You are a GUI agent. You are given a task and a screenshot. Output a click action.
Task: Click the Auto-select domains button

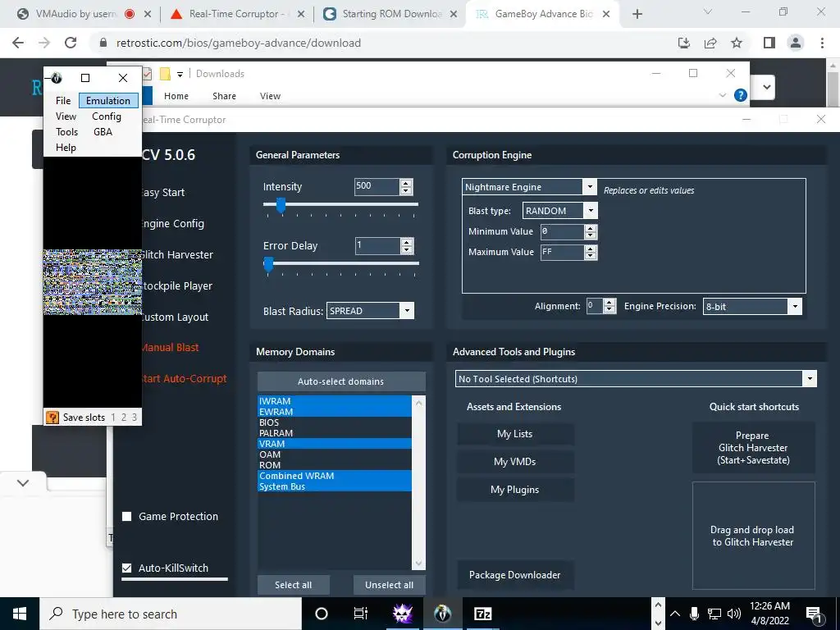coord(341,381)
